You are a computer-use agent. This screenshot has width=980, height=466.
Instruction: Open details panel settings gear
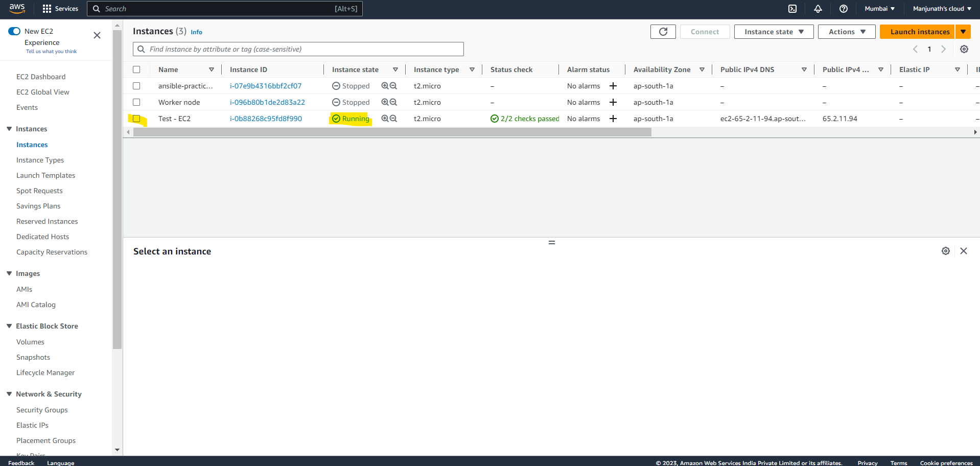pos(946,251)
